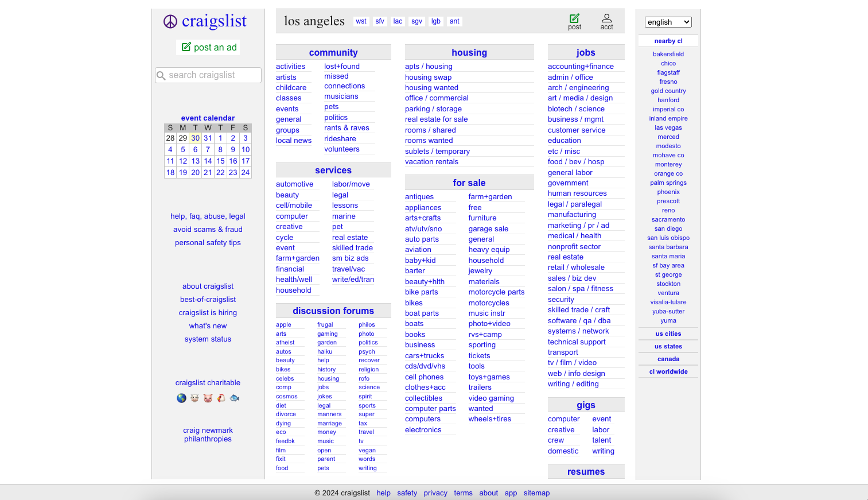Open avoid scams & fraud
868x500 pixels.
208,230
